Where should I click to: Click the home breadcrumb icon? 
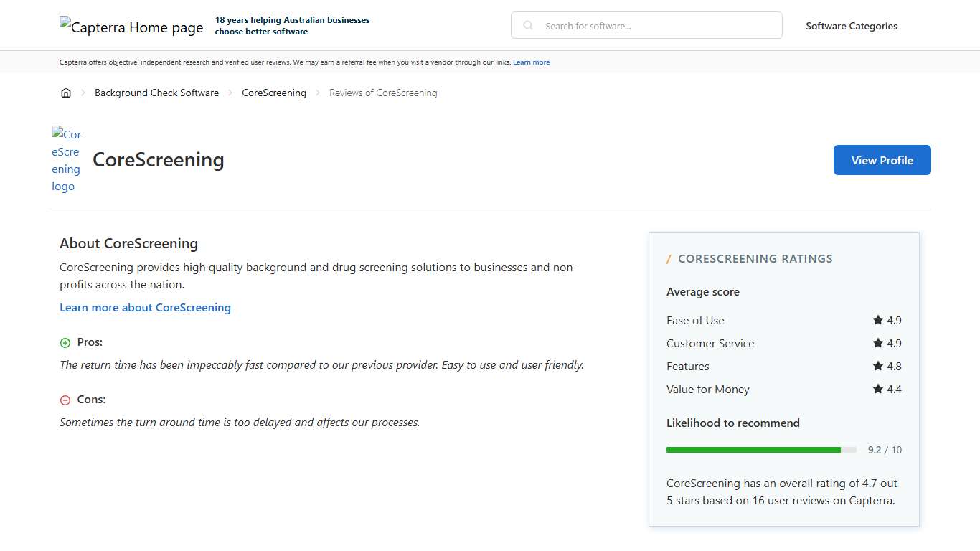click(x=66, y=93)
